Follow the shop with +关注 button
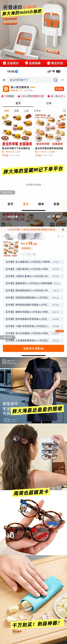This screenshot has height=644, width=67. [x=59, y=89]
